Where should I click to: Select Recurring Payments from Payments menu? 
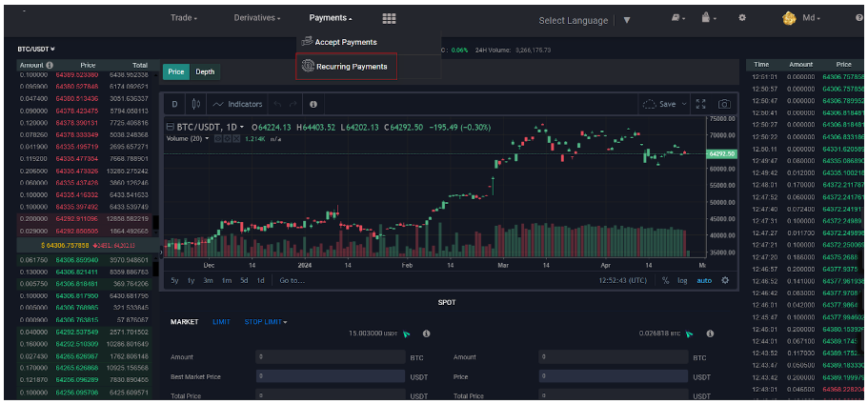click(345, 67)
